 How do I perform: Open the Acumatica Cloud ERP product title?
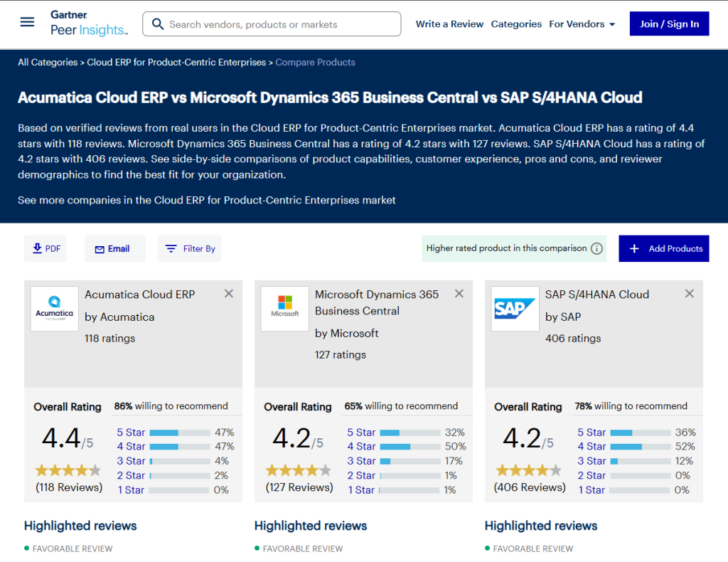tap(140, 295)
